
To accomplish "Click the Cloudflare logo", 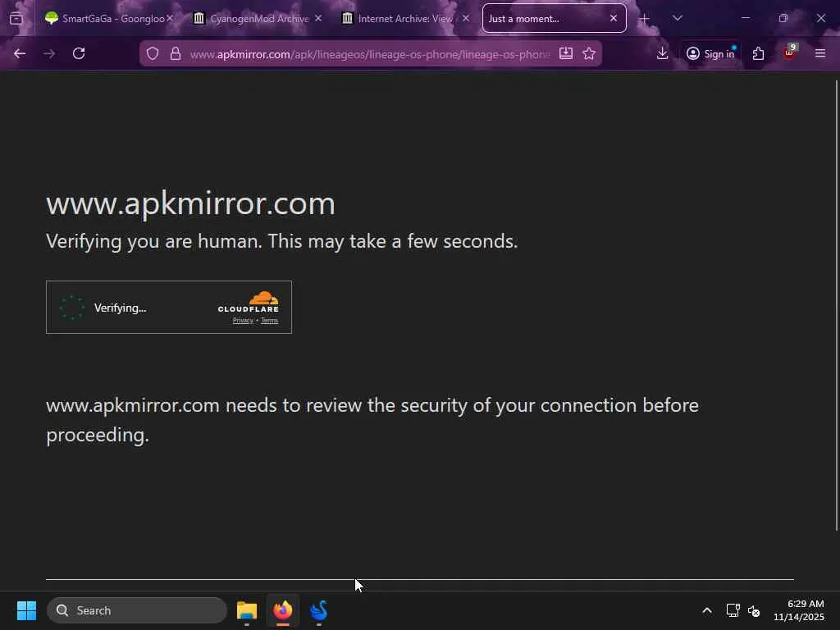I will [x=248, y=302].
